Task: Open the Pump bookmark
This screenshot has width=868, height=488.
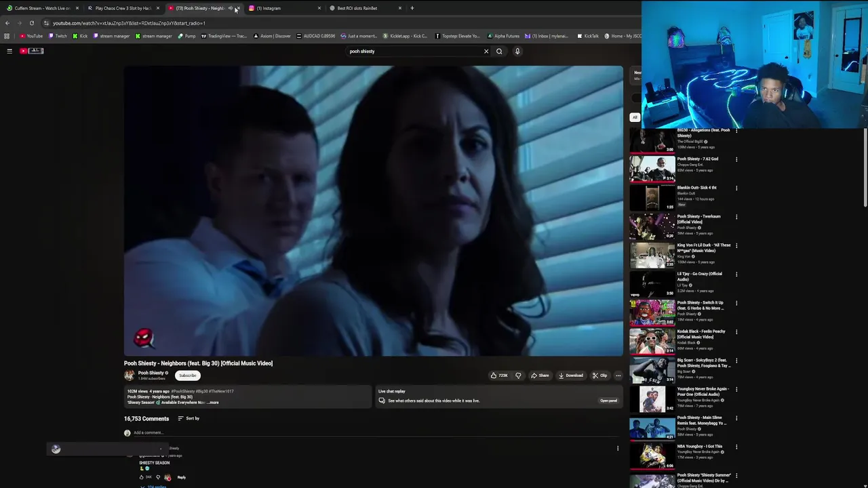Action: [x=187, y=36]
